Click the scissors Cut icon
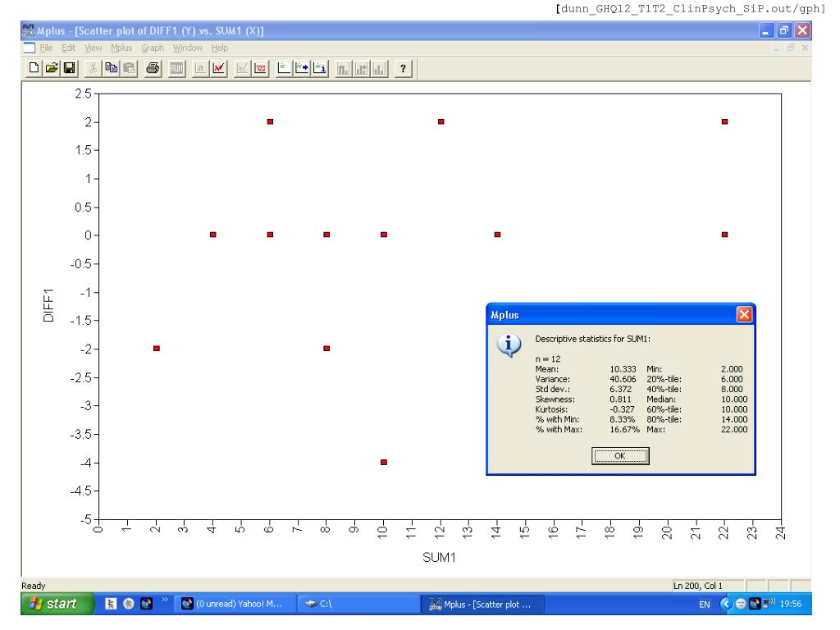Screen dimensions: 840x630 click(93, 68)
